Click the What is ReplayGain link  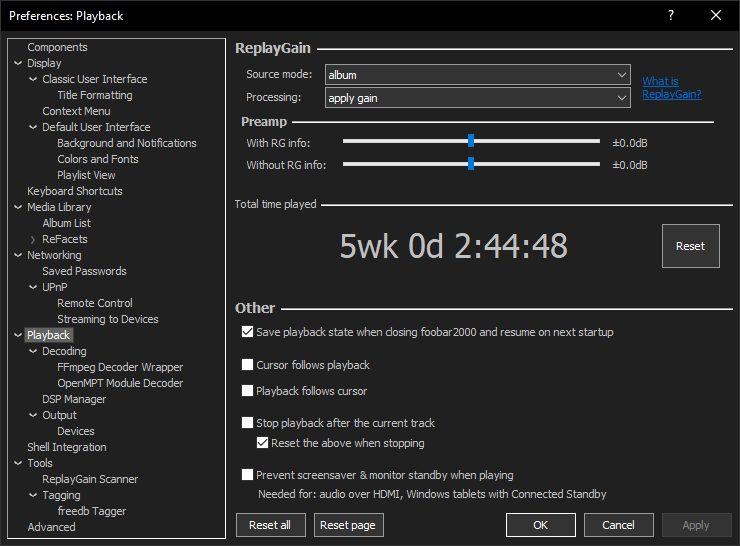[671, 88]
